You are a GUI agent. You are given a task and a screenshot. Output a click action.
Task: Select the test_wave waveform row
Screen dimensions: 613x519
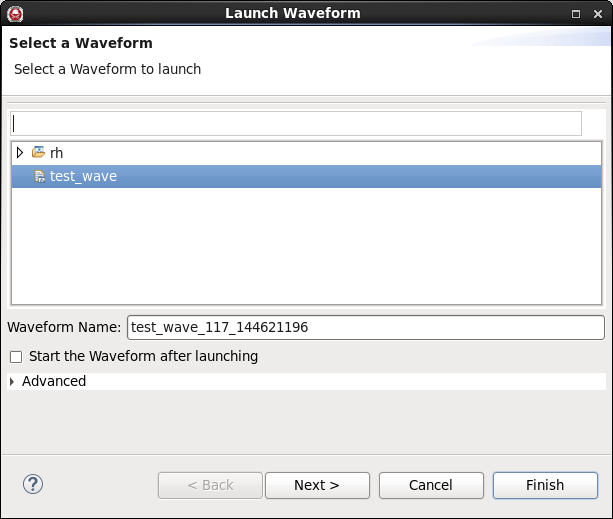click(x=306, y=176)
